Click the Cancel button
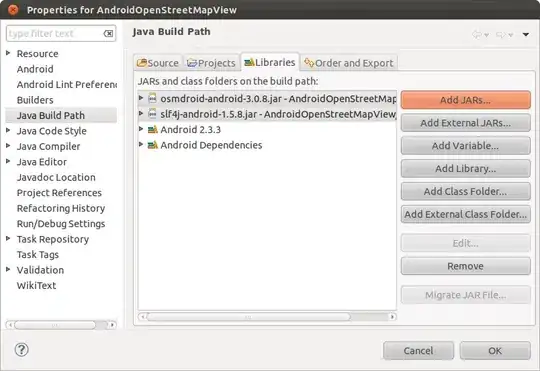540x371 pixels. (418, 351)
